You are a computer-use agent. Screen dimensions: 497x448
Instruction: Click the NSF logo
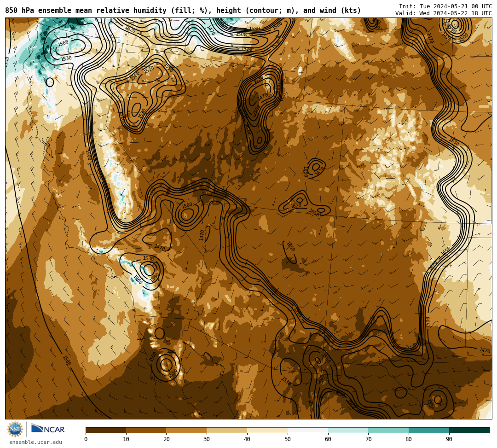tap(15, 430)
